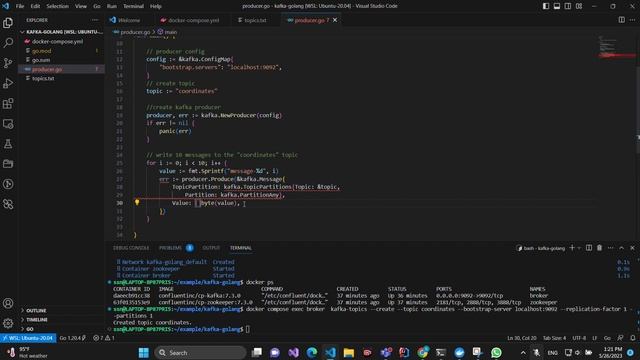
Task: Open the Manage gear menu
Action: pyautogui.click(x=8, y=323)
